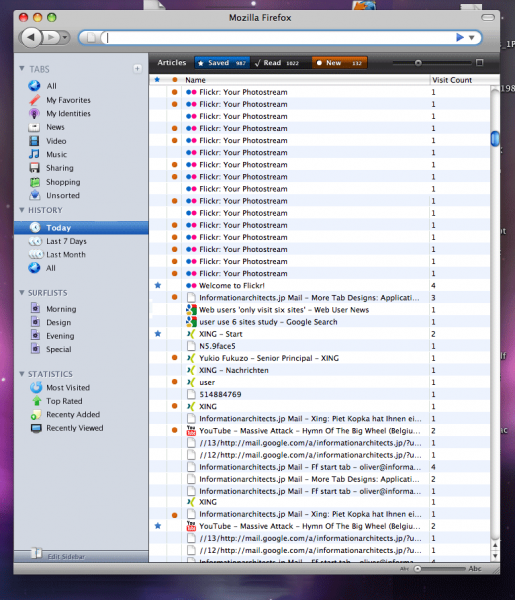Sort by the Name column header
The height and width of the screenshot is (600, 515).
click(x=305, y=80)
